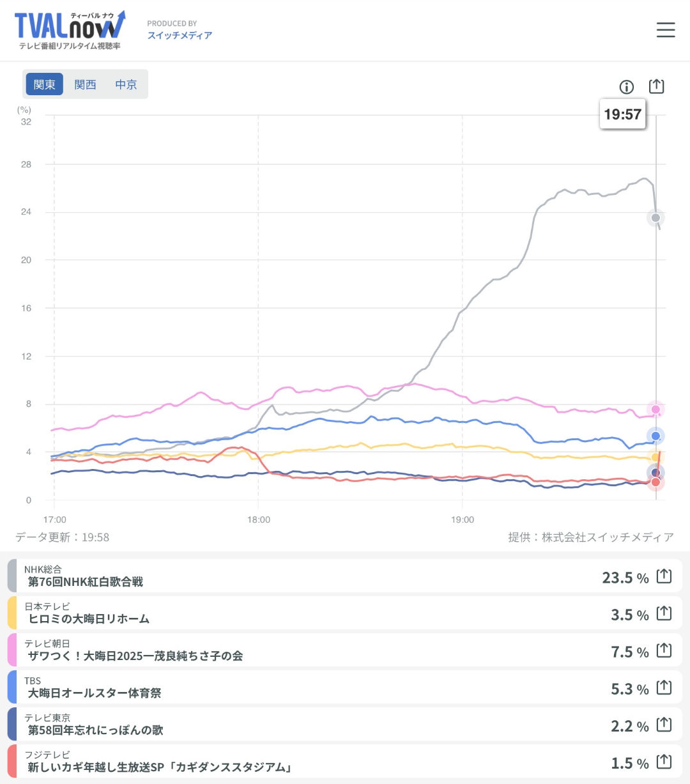Share the NHK紅白歌合戦 rating
690x784 pixels.
664,576
